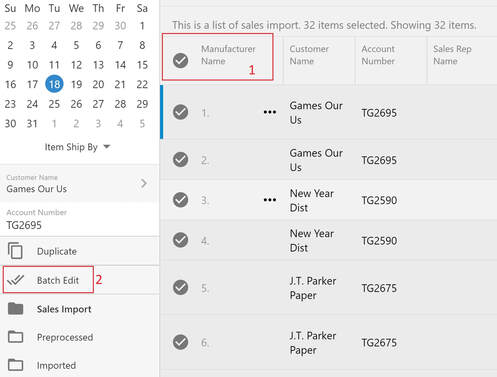
Task: Deselect row 6 J.T. Parker Paper checkmark
Action: 180,342
